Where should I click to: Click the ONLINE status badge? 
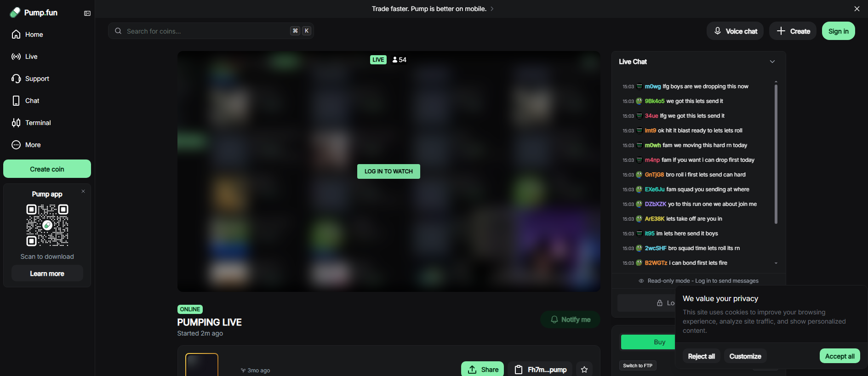pyautogui.click(x=190, y=309)
